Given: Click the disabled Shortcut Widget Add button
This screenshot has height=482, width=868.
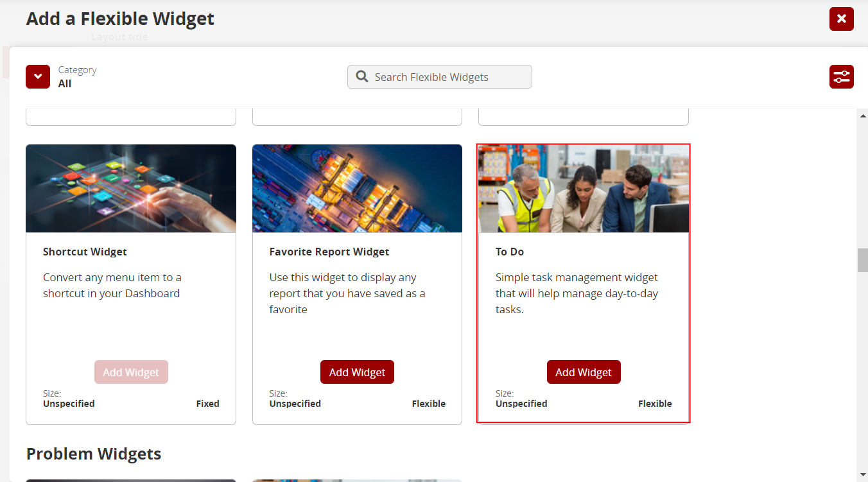Looking at the screenshot, I should click(x=131, y=372).
